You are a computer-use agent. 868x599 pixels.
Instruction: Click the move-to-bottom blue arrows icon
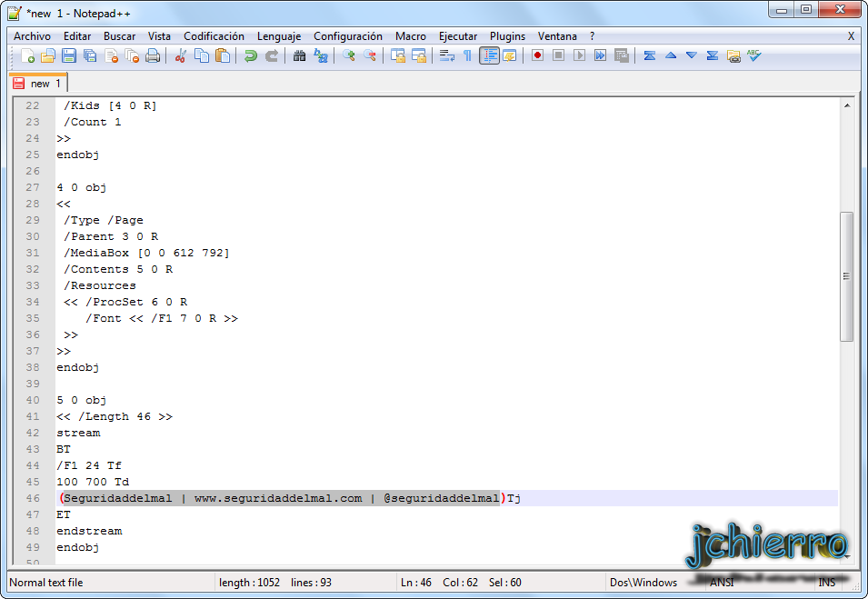[713, 55]
